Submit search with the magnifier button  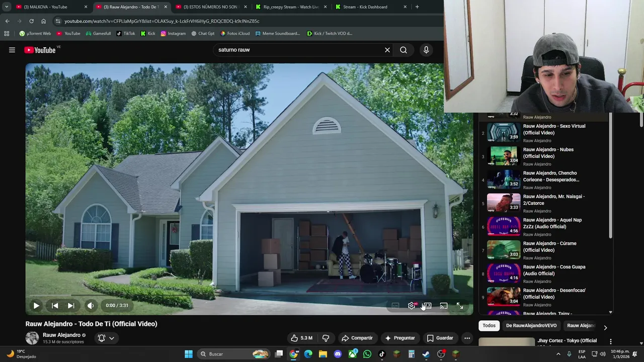point(404,50)
